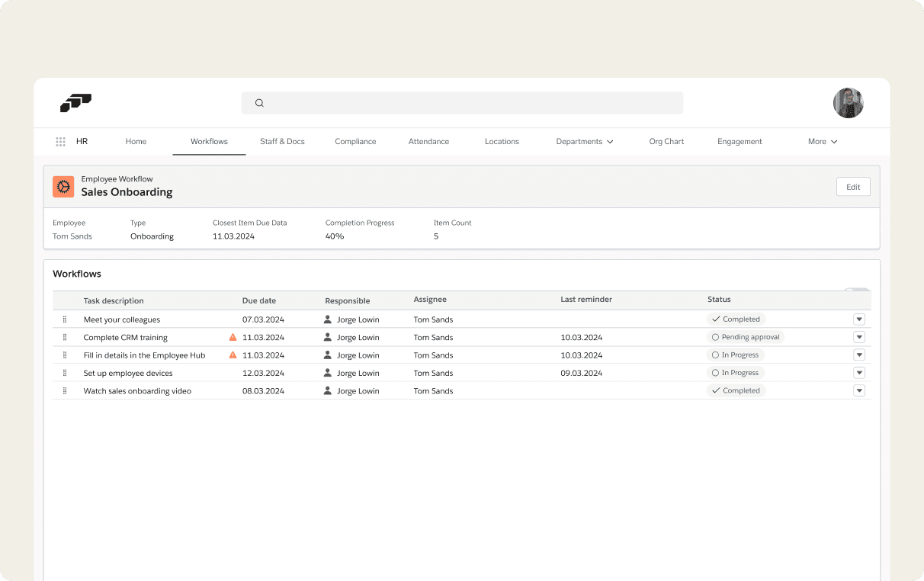924x581 pixels.
Task: Click Completed status for Watch sales onboarding video
Action: (x=736, y=390)
